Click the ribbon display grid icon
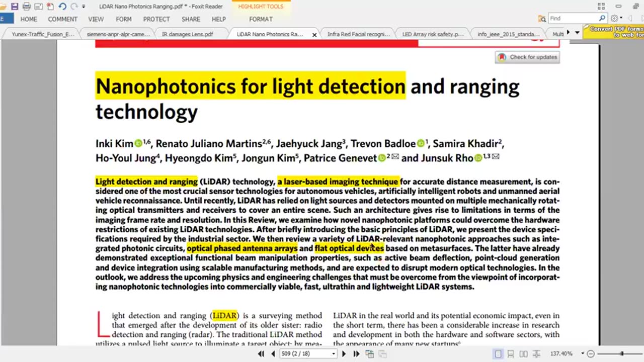 click(601, 7)
